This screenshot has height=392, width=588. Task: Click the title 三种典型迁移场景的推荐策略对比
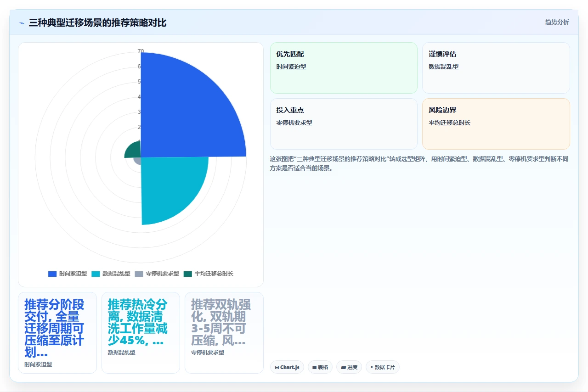[97, 22]
